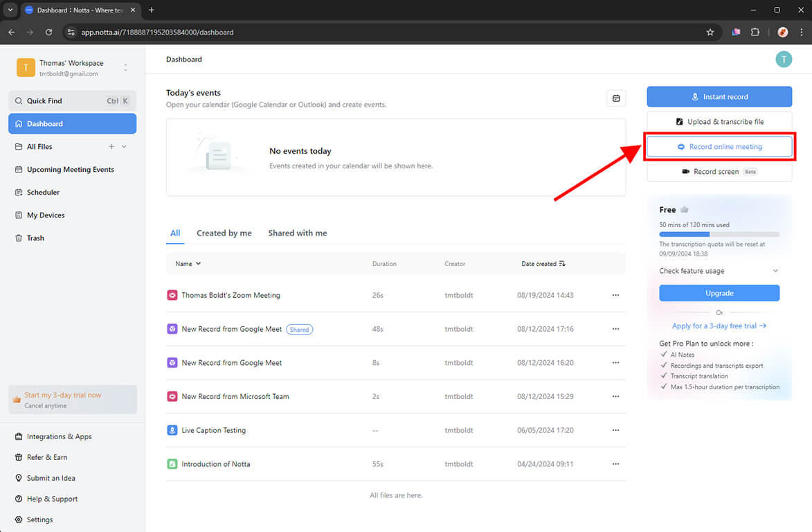Open Upcoming Meeting Events
812x532 pixels.
[x=73, y=170]
